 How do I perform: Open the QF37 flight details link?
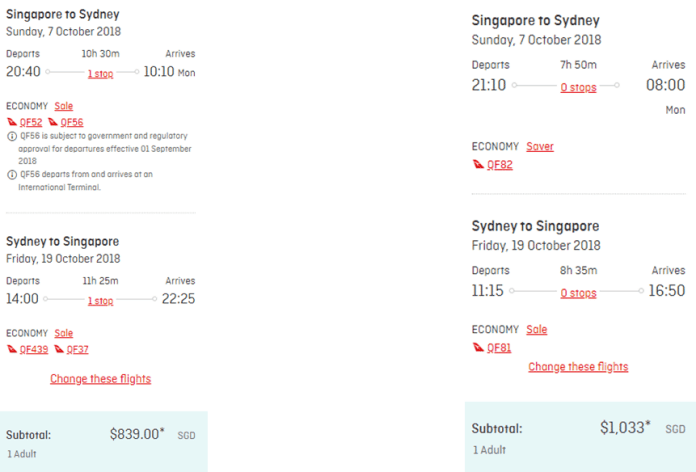[78, 350]
